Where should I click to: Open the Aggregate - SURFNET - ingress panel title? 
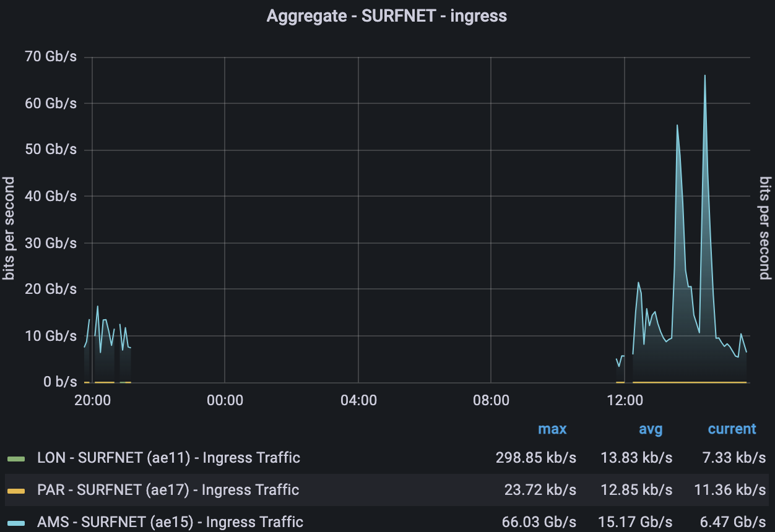(x=387, y=16)
